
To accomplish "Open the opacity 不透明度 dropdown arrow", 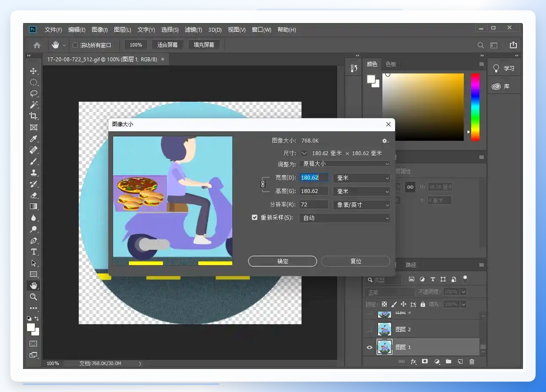I will 463,292.
